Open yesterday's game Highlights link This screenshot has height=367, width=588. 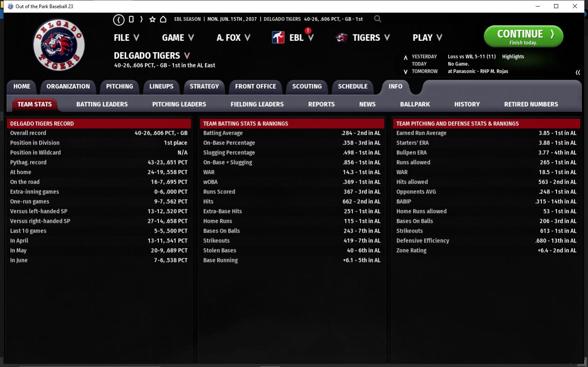[513, 57]
